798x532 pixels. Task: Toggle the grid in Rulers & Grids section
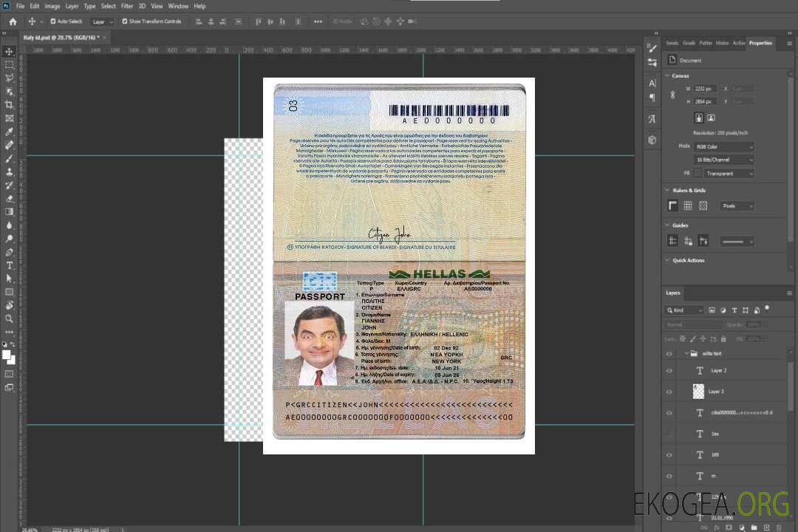pos(688,205)
